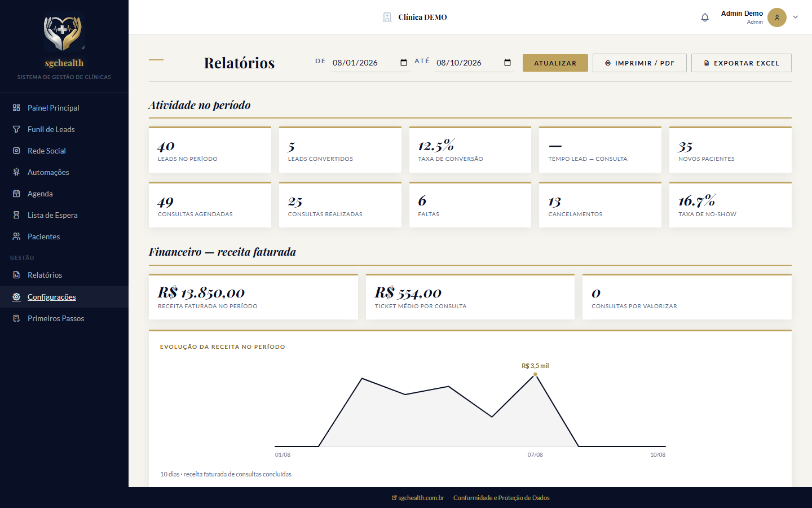The height and width of the screenshot is (508, 812).
Task: Click the Faltas card
Action: pos(470,205)
